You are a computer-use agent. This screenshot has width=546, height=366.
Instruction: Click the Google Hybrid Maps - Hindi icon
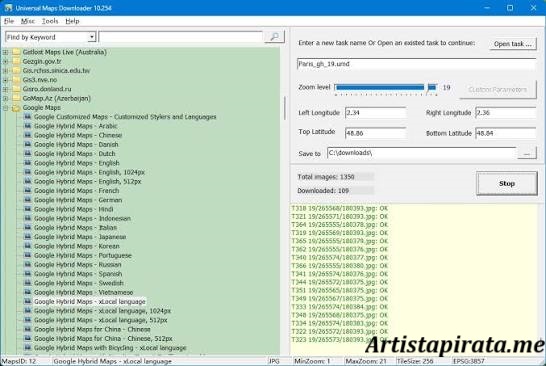(x=28, y=209)
